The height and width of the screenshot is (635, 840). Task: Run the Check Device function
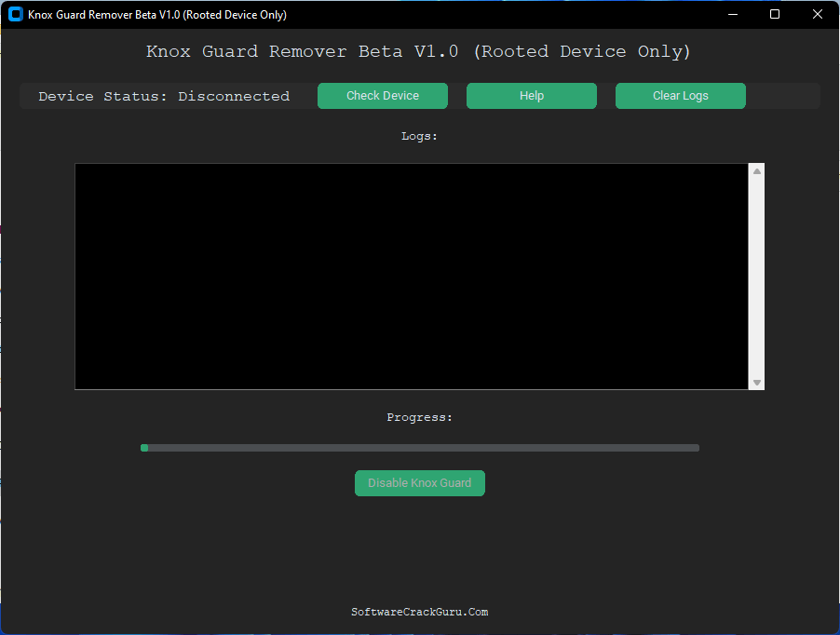point(382,95)
